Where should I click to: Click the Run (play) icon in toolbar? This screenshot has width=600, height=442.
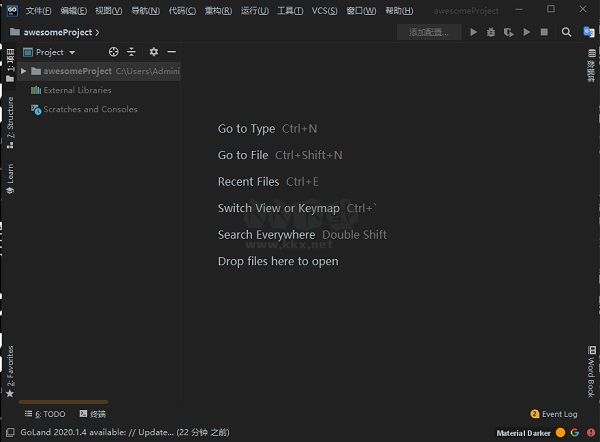click(x=474, y=32)
